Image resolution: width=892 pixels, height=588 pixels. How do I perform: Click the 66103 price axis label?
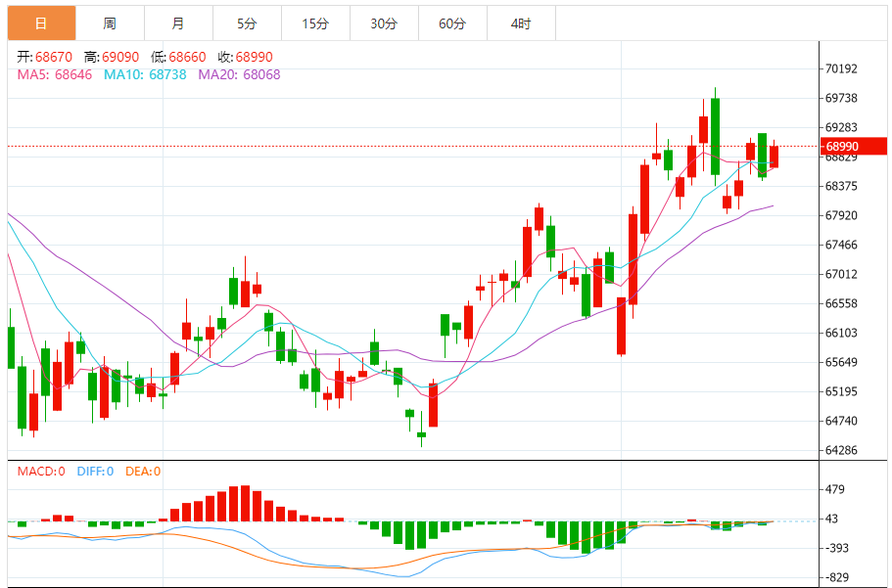841,333
